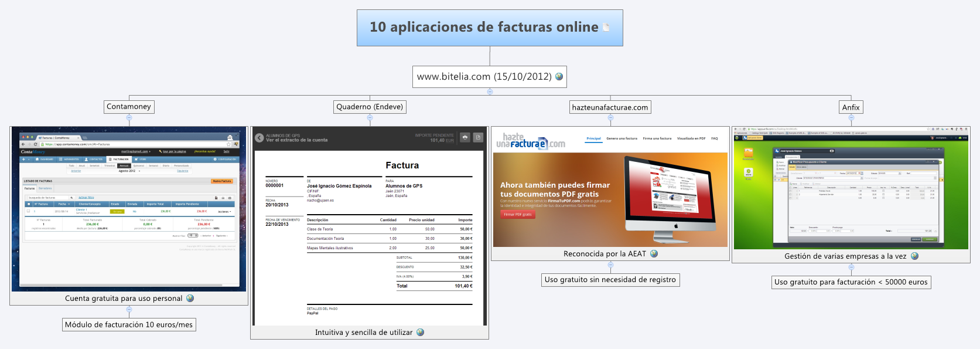Collapse the hazteunafacturae.com branch
The height and width of the screenshot is (349, 980).
pyautogui.click(x=610, y=117)
